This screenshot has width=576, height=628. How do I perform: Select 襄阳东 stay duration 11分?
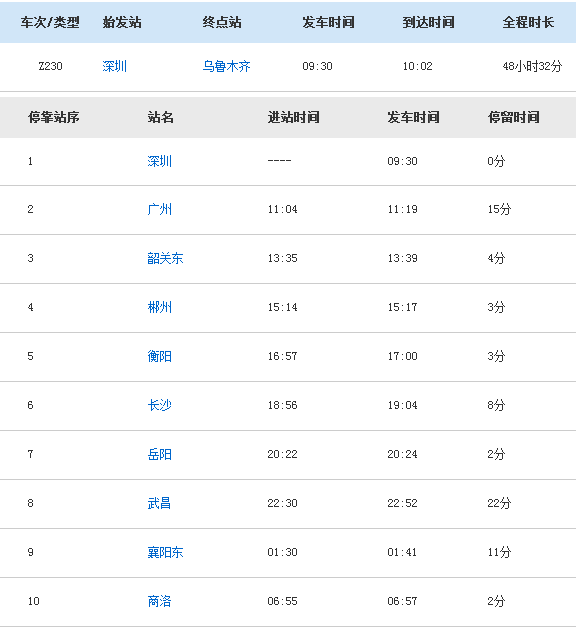click(499, 552)
